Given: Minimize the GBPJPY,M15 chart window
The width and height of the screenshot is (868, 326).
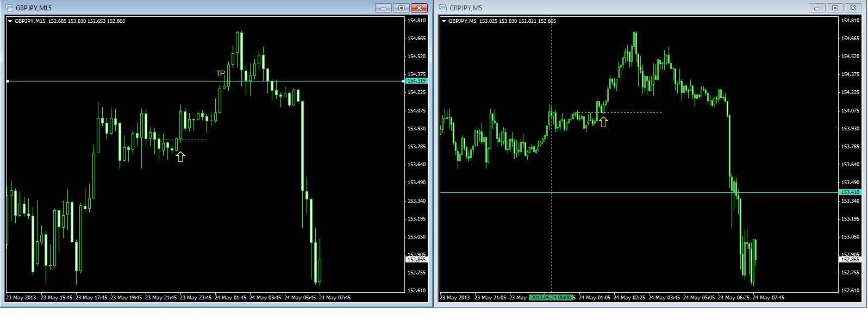Looking at the screenshot, I should [x=383, y=8].
